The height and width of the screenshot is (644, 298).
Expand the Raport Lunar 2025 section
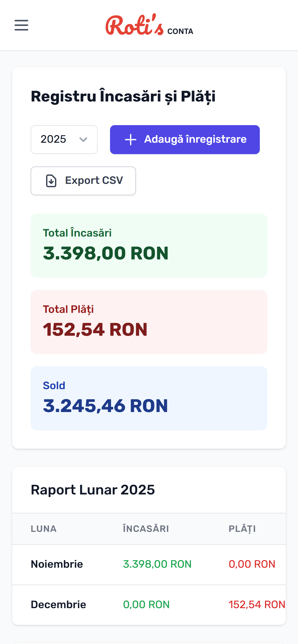tap(93, 489)
